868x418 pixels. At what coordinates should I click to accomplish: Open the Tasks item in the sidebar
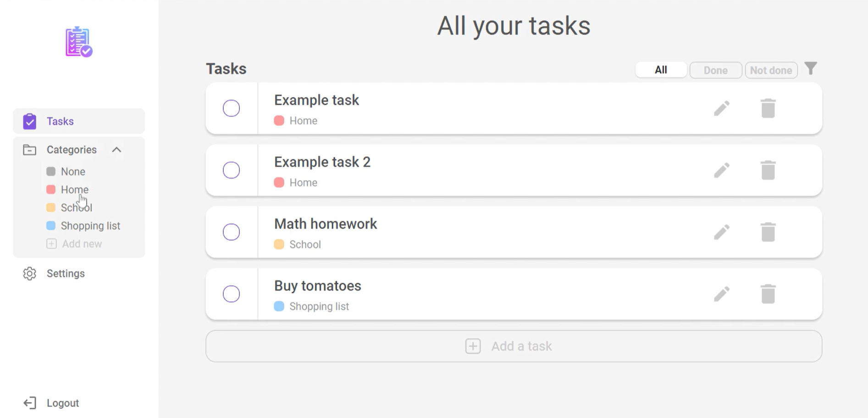[x=79, y=121]
